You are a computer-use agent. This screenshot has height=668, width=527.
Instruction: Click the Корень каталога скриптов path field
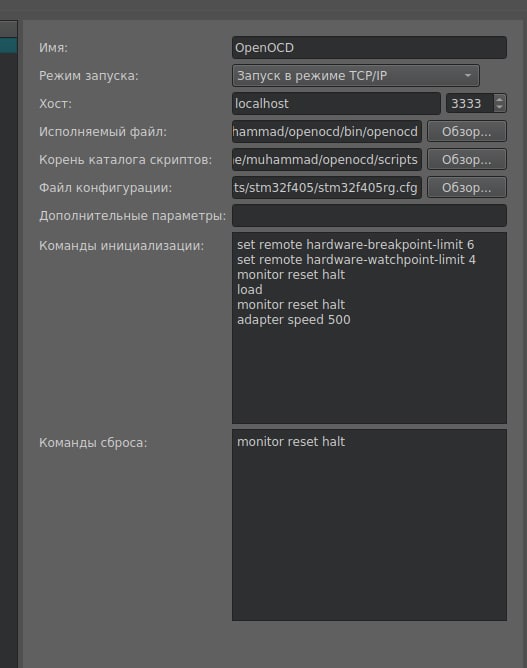coord(327,159)
